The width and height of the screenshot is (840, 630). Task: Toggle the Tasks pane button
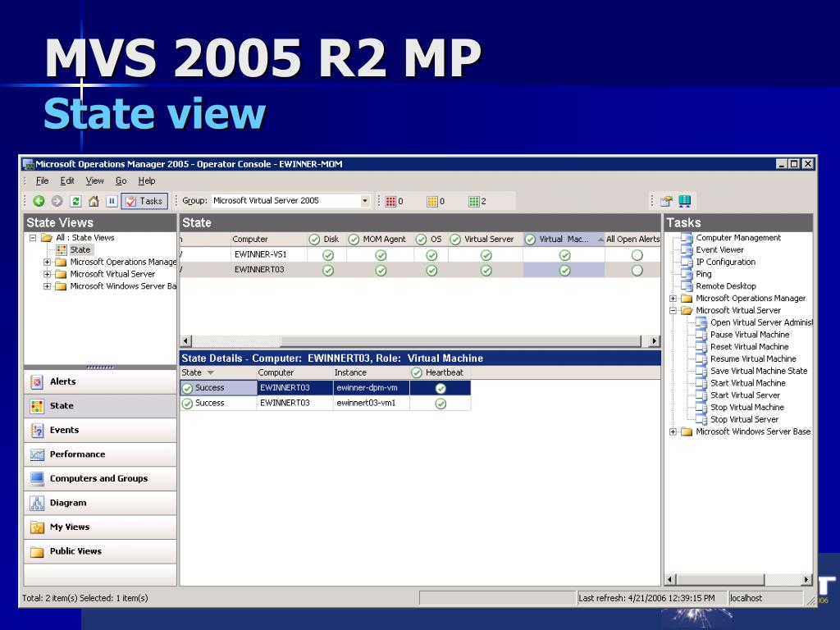tap(144, 201)
